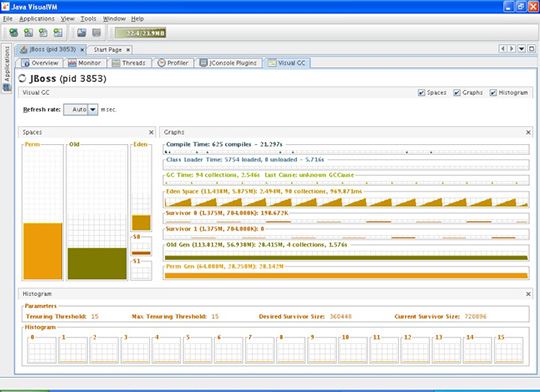
Task: Close the Start Page tab
Action: [x=128, y=50]
